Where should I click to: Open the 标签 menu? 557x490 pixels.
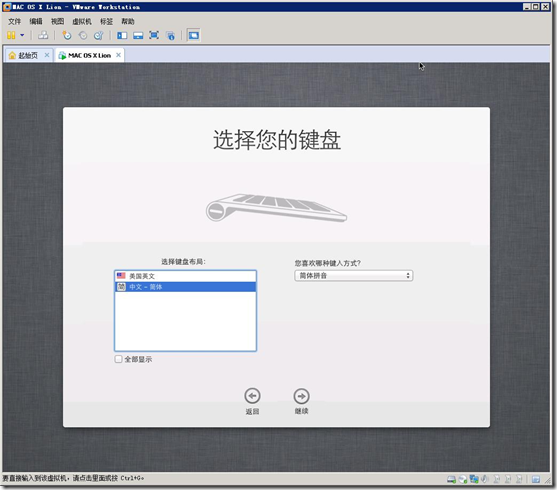106,22
